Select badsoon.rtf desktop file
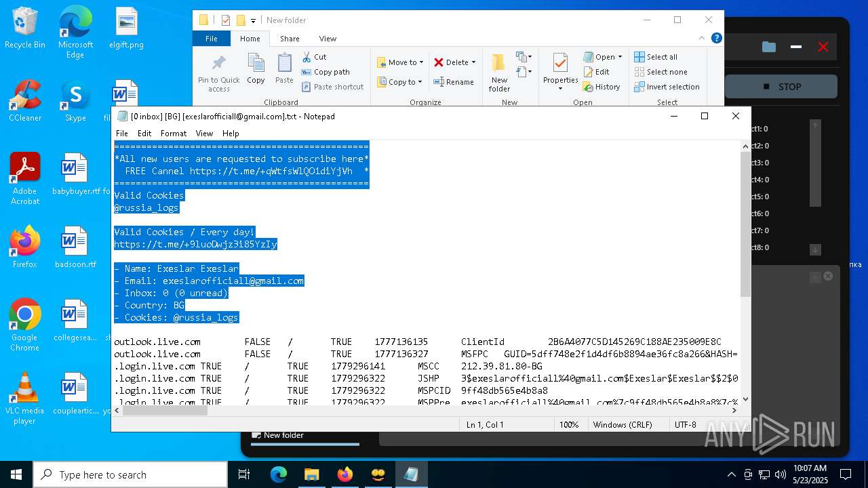 click(x=75, y=247)
